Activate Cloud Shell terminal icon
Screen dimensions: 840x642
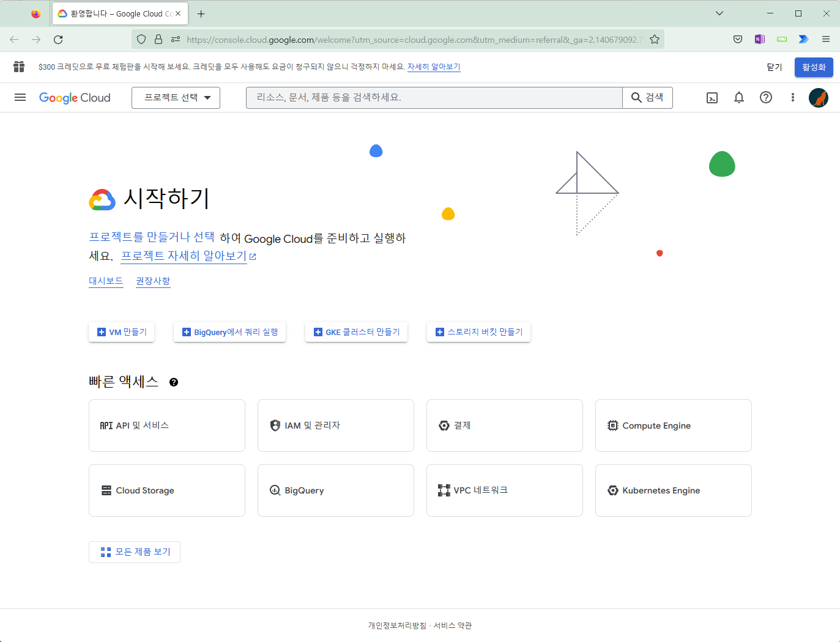pos(712,98)
